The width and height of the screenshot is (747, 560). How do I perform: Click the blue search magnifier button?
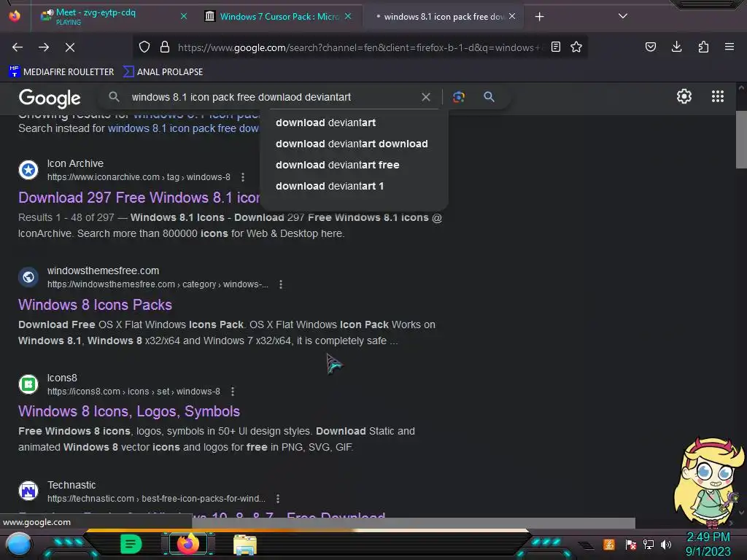point(489,97)
